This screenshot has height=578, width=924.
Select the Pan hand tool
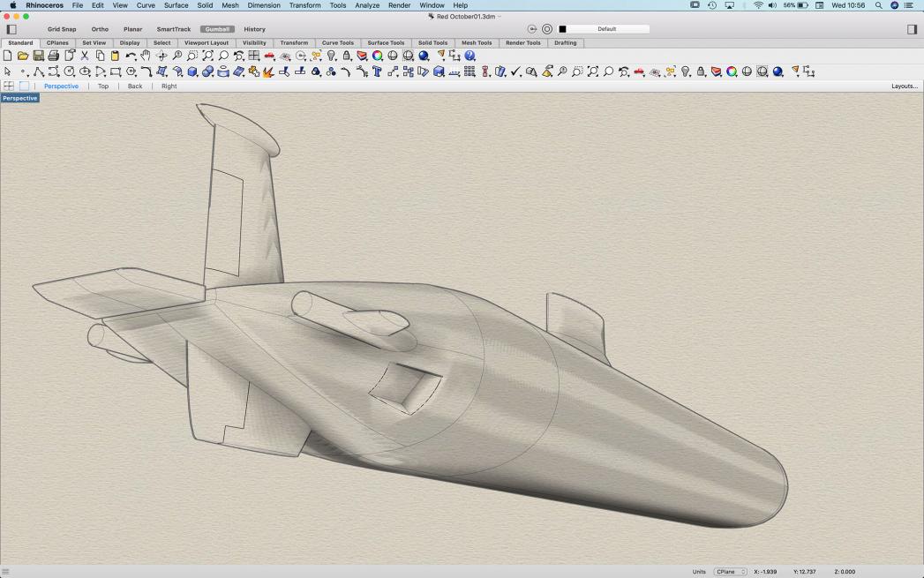point(146,56)
